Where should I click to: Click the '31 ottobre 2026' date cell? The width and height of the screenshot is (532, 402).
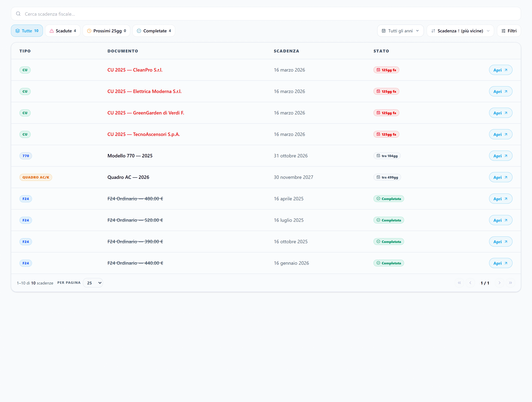click(x=291, y=156)
